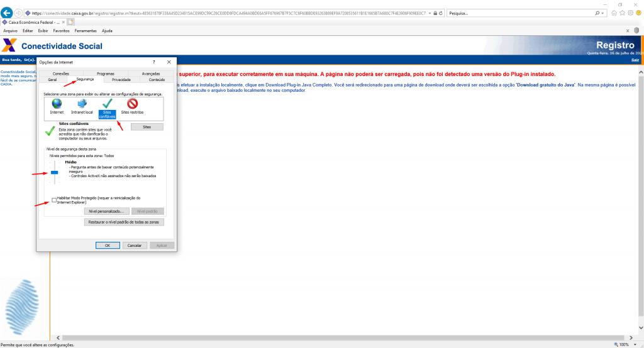This screenshot has height=348, width=644.
Task: Choose the Sites confiáveis zone icon
Action: [107, 104]
